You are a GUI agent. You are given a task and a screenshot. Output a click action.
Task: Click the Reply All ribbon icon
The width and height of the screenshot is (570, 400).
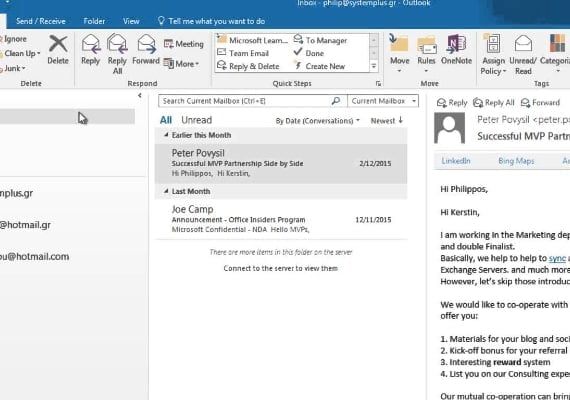click(x=117, y=44)
